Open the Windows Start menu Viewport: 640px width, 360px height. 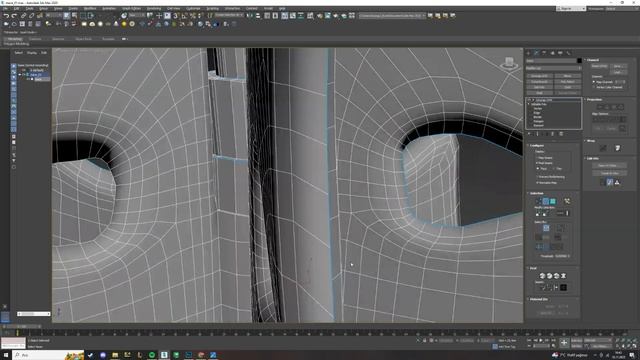click(x=6, y=355)
